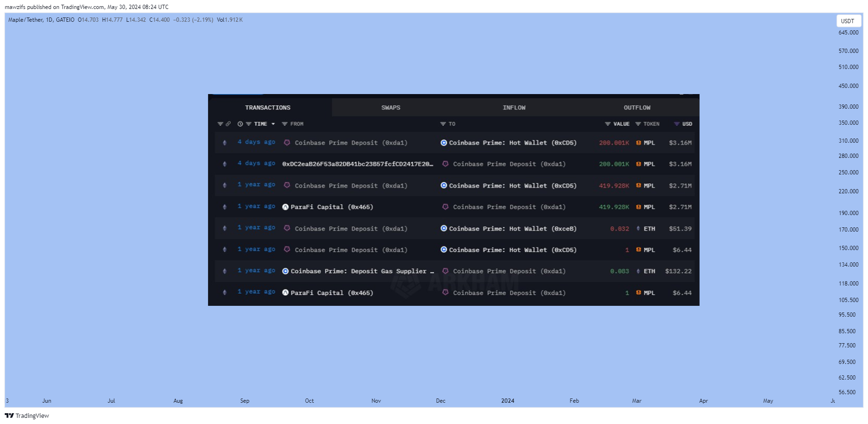Click the filter icon next to FROM header
Viewport: 868px width, 424px height.
(285, 124)
